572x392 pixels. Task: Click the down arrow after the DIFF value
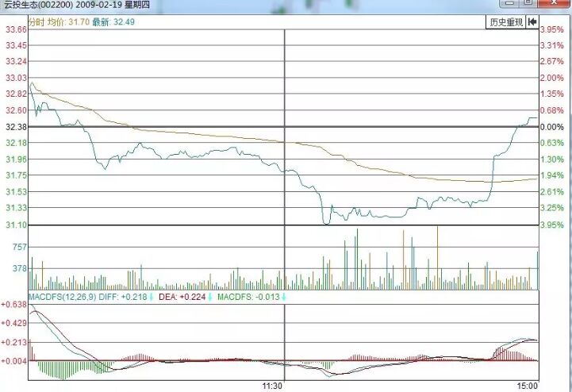pyautogui.click(x=152, y=297)
